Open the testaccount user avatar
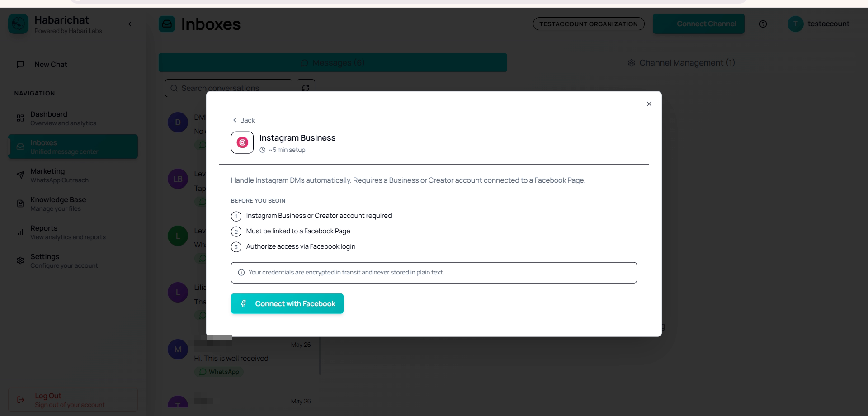This screenshot has width=868, height=416. (795, 24)
